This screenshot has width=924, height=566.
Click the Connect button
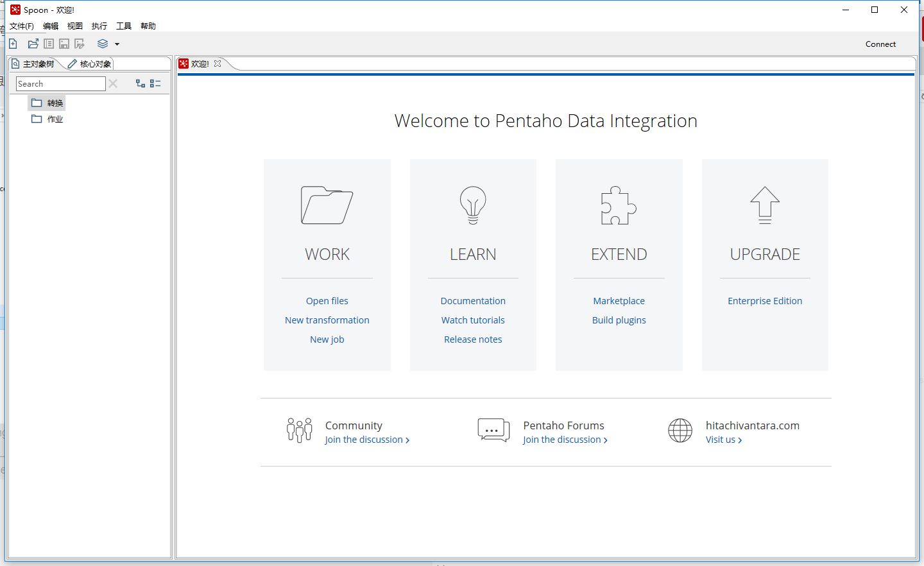(880, 44)
